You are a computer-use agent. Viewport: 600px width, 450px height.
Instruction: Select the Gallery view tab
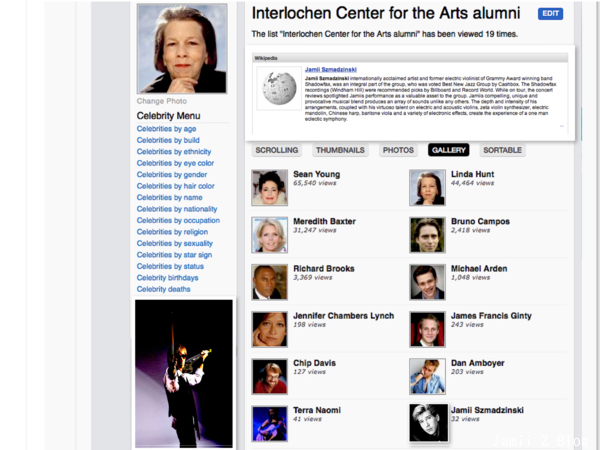pyautogui.click(x=448, y=150)
